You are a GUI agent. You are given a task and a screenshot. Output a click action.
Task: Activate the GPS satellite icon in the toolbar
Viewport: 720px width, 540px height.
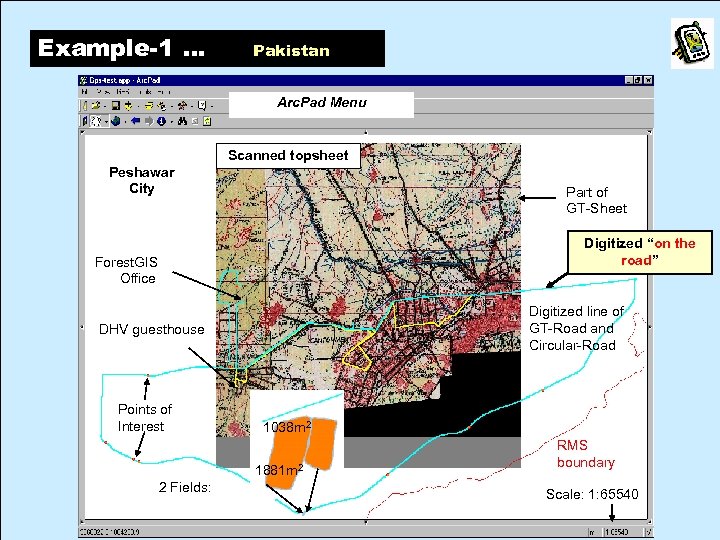[162, 106]
